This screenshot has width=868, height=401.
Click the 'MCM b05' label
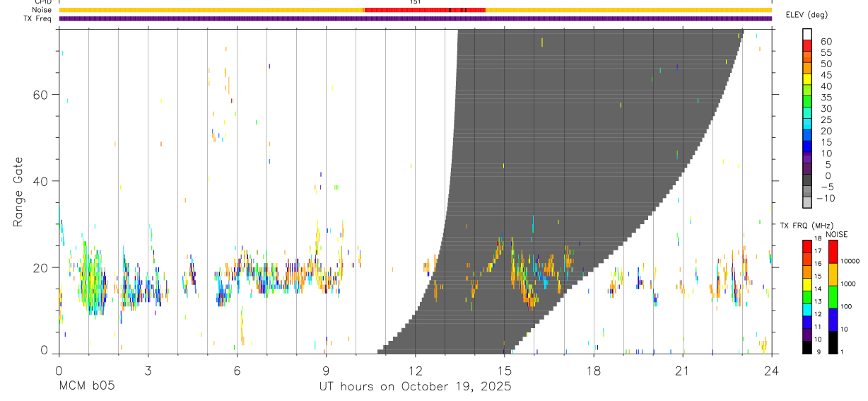click(86, 386)
